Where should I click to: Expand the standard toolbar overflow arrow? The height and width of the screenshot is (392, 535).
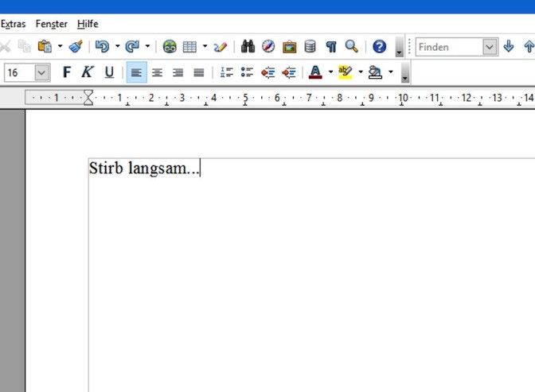coord(399,46)
